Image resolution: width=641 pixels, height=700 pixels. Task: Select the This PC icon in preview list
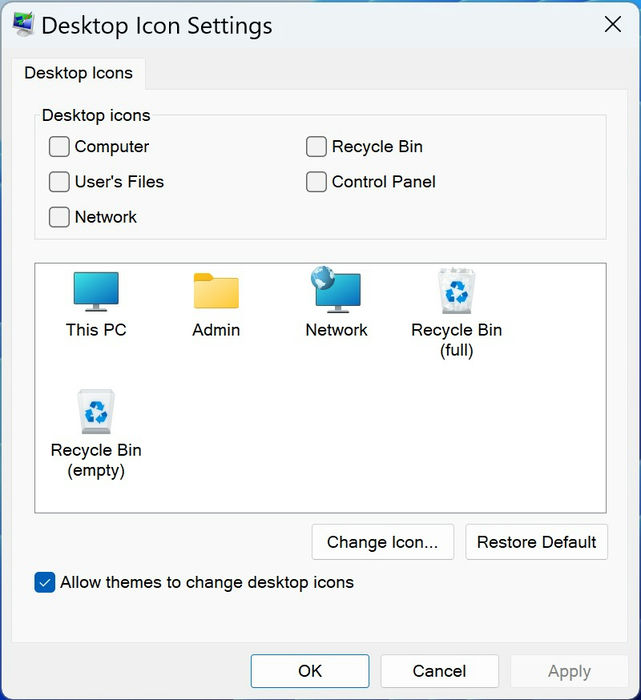(96, 292)
